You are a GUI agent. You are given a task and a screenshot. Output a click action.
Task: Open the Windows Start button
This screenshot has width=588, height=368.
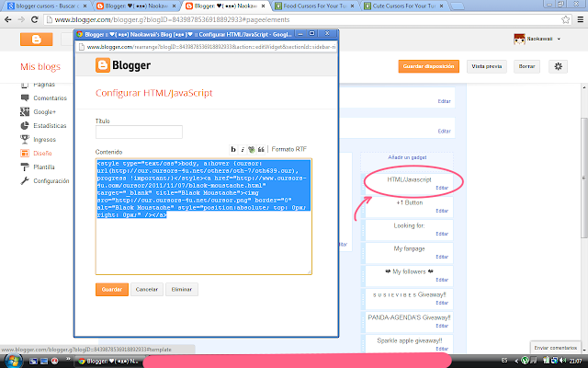[12, 361]
